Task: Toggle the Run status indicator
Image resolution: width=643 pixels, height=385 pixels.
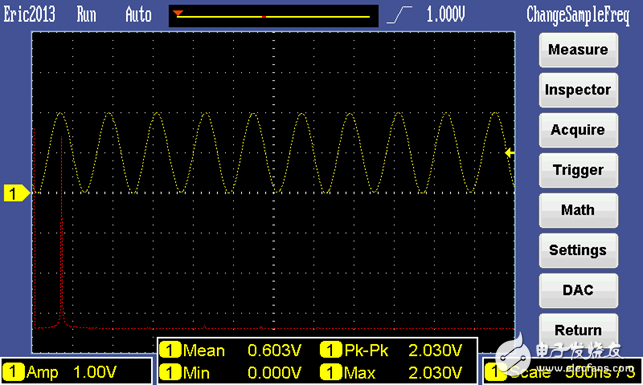Action: coord(86,15)
